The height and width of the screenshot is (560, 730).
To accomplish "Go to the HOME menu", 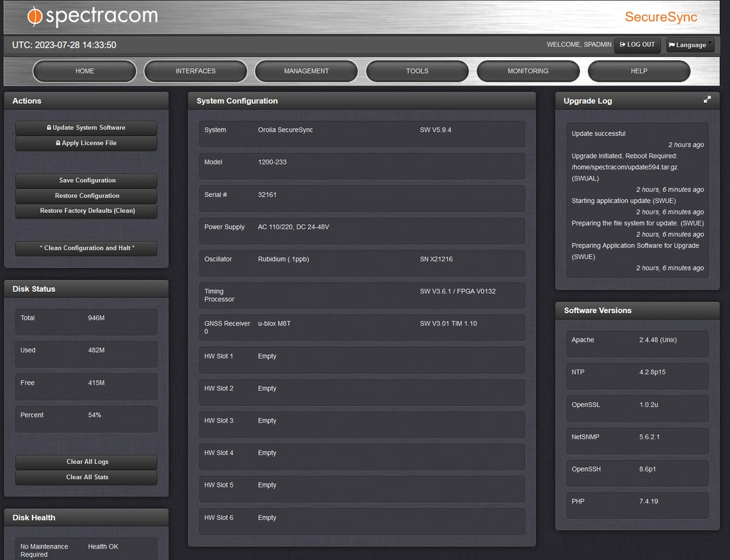I will click(x=85, y=71).
